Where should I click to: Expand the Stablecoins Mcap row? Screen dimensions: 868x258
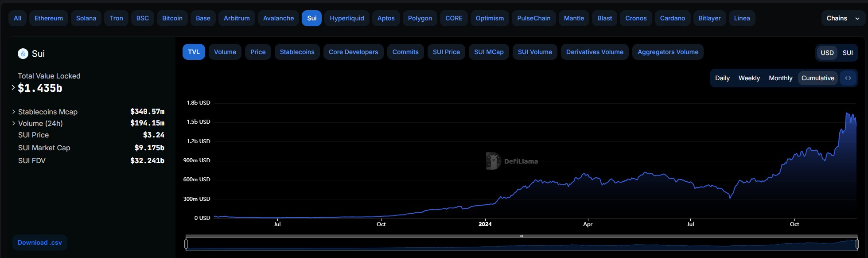(x=14, y=112)
